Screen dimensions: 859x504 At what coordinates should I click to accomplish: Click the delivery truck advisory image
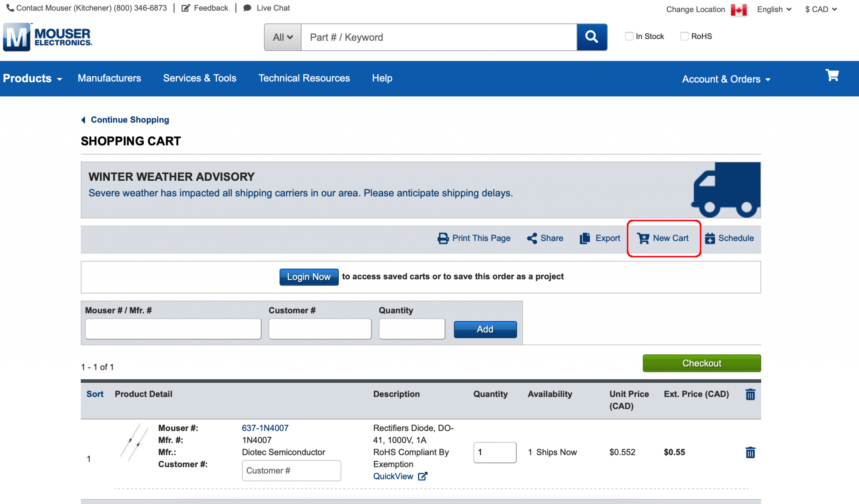(726, 190)
